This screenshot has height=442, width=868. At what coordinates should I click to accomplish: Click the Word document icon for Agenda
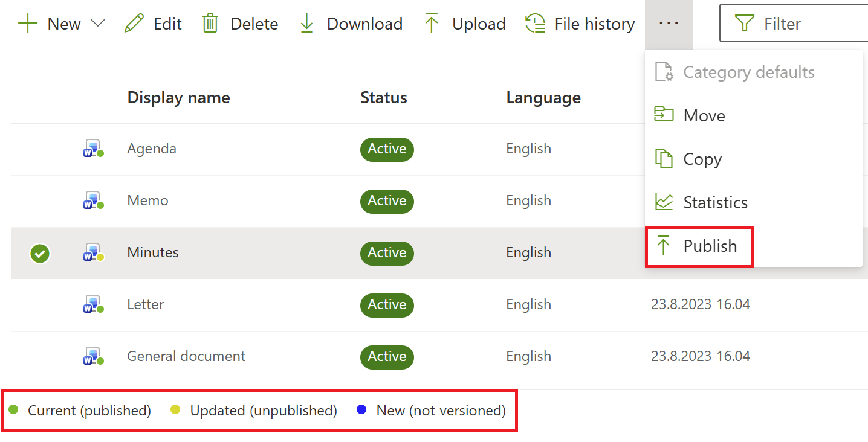click(x=92, y=149)
